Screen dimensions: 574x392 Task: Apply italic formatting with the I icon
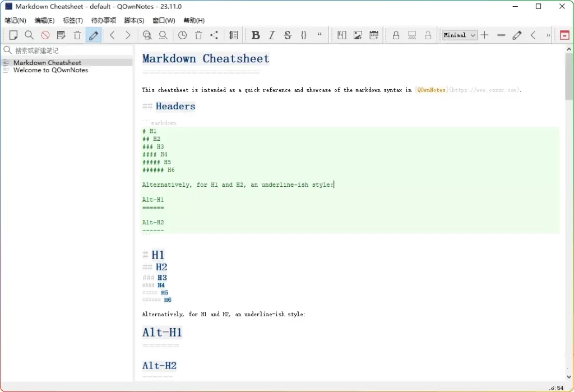[x=272, y=35]
